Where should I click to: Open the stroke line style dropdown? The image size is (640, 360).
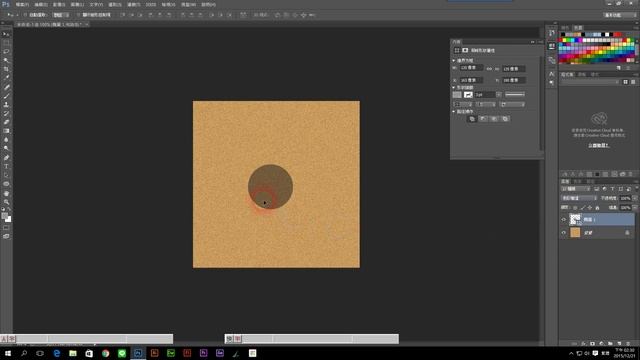pos(515,95)
